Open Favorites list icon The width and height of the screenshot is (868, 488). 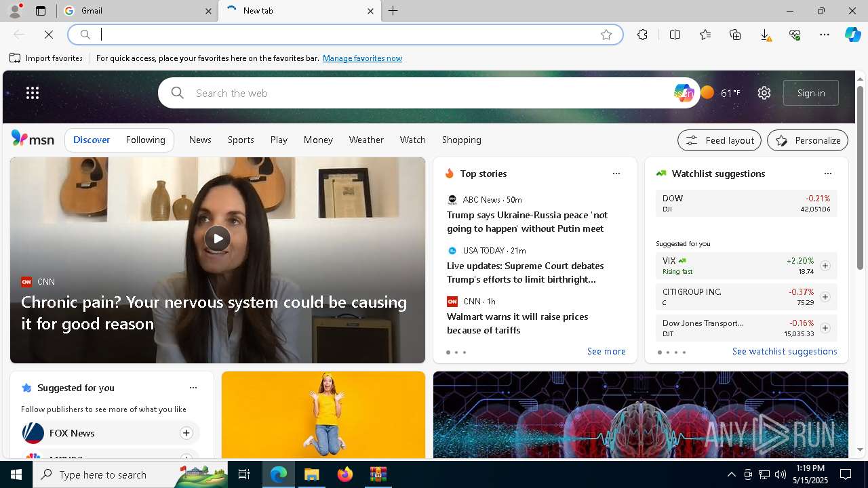click(x=705, y=35)
